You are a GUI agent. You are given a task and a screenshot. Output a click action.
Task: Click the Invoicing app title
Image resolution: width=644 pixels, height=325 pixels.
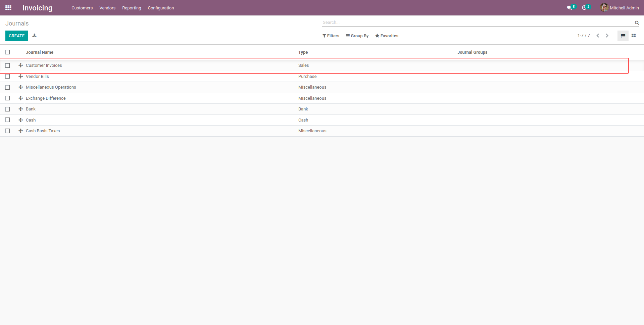pos(37,8)
